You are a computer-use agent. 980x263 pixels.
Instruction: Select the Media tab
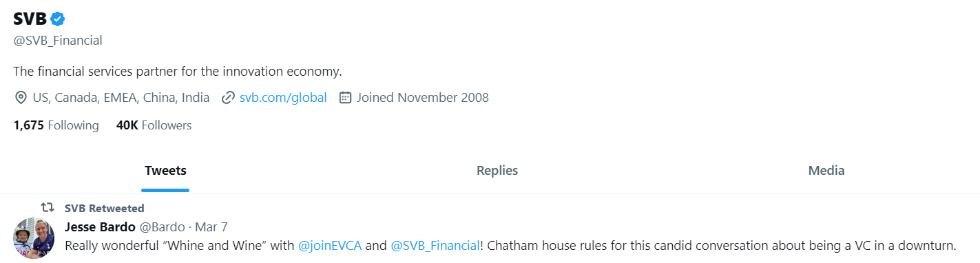[x=826, y=170]
